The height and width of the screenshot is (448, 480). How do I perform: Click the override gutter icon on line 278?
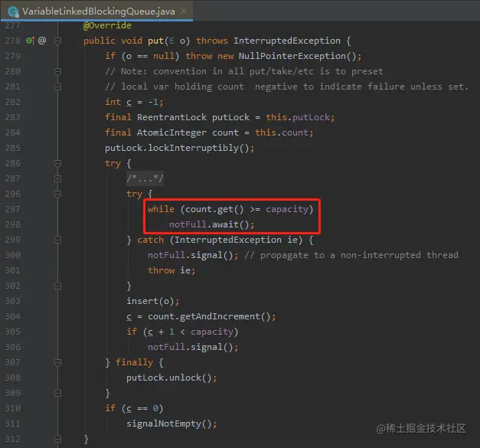[31, 41]
